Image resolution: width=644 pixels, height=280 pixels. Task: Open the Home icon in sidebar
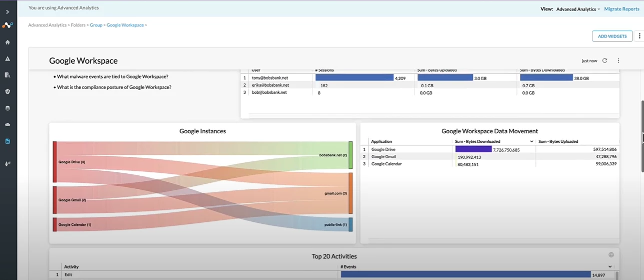pyautogui.click(x=8, y=42)
